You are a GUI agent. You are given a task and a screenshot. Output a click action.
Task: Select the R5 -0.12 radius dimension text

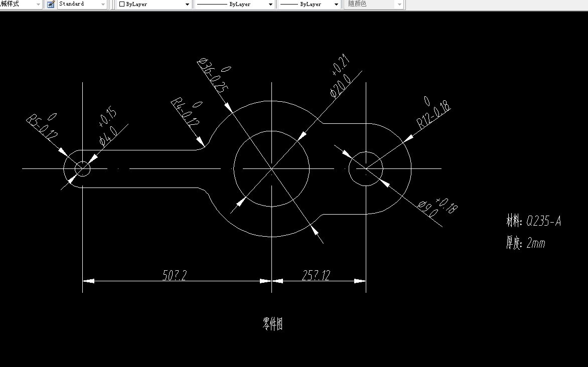[x=42, y=126]
